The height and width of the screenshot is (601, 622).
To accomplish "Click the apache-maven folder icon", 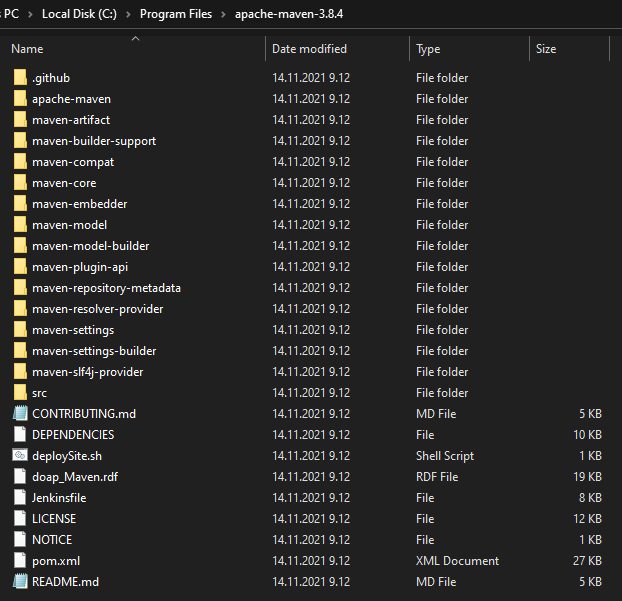I will point(20,98).
